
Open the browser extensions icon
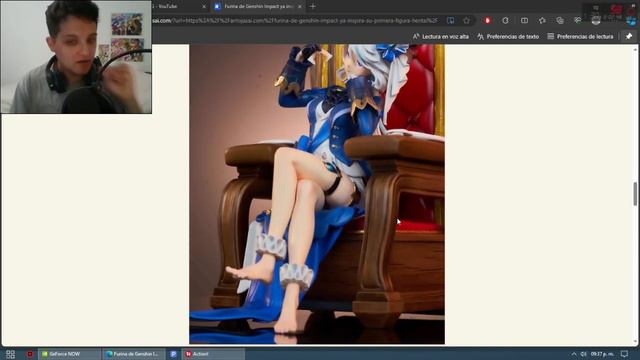(x=505, y=20)
